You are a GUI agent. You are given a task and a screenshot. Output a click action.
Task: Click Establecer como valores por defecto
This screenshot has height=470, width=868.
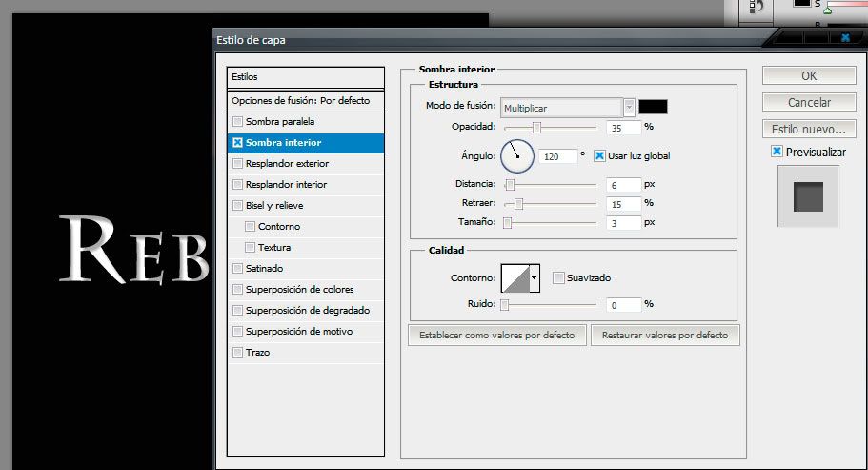497,336
